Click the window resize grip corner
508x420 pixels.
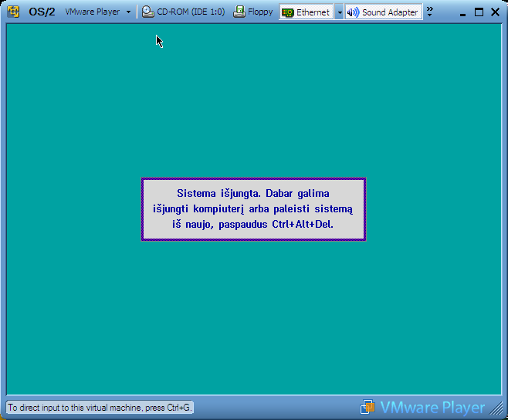[496, 408]
